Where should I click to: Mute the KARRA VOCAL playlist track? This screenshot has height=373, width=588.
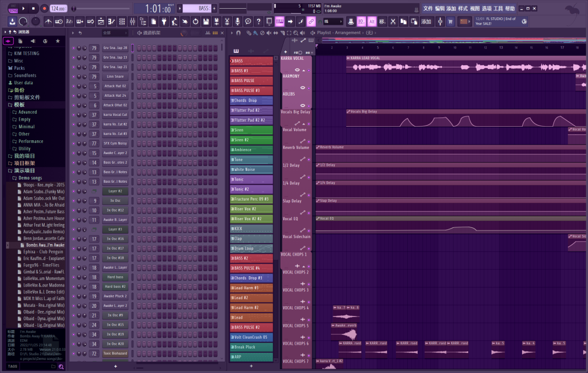click(309, 70)
